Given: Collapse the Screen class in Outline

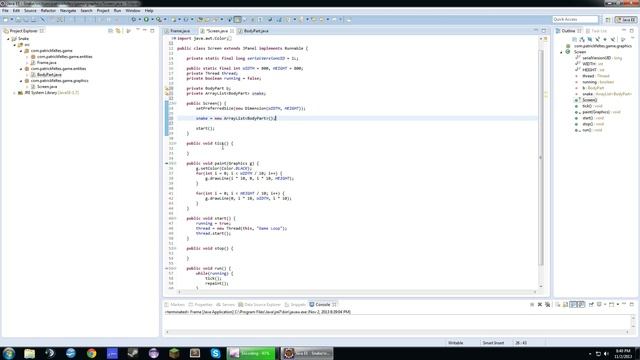Looking at the screenshot, I should point(561,52).
